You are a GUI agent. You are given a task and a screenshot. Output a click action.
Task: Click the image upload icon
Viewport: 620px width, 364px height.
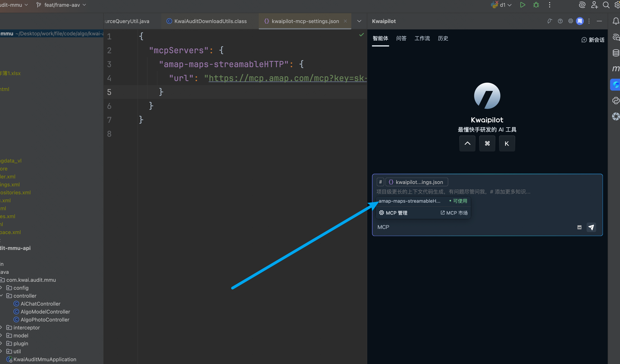579,227
